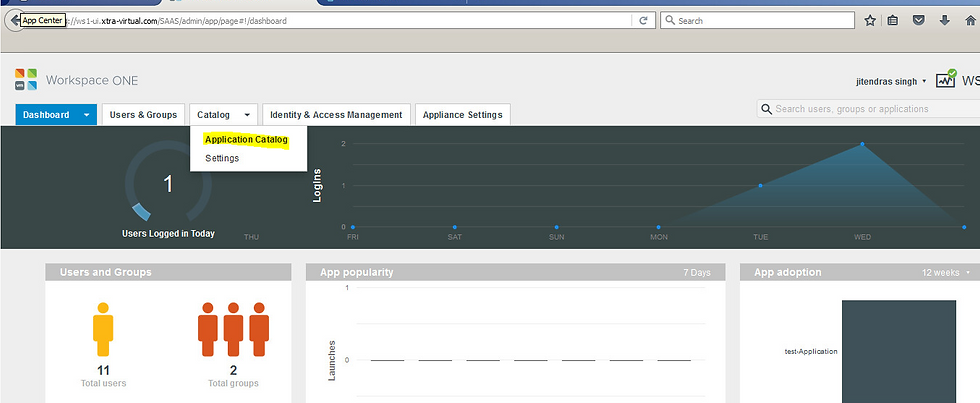
Task: Open the Catalog tab
Action: [214, 115]
